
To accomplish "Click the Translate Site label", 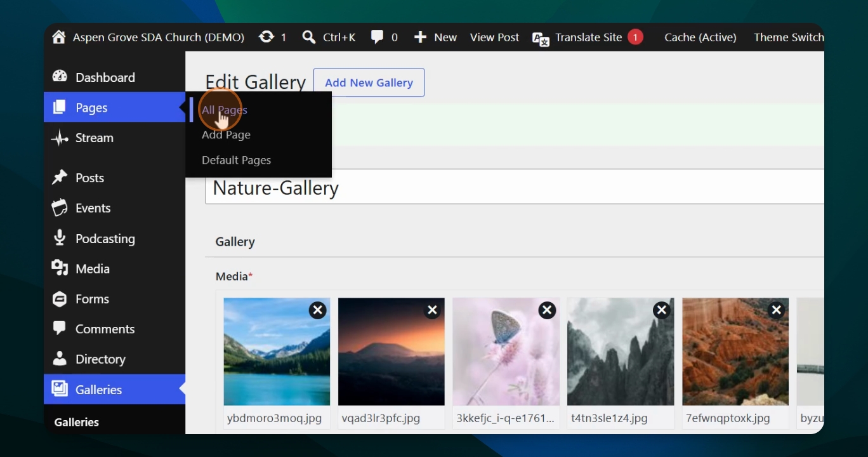I will (x=589, y=37).
